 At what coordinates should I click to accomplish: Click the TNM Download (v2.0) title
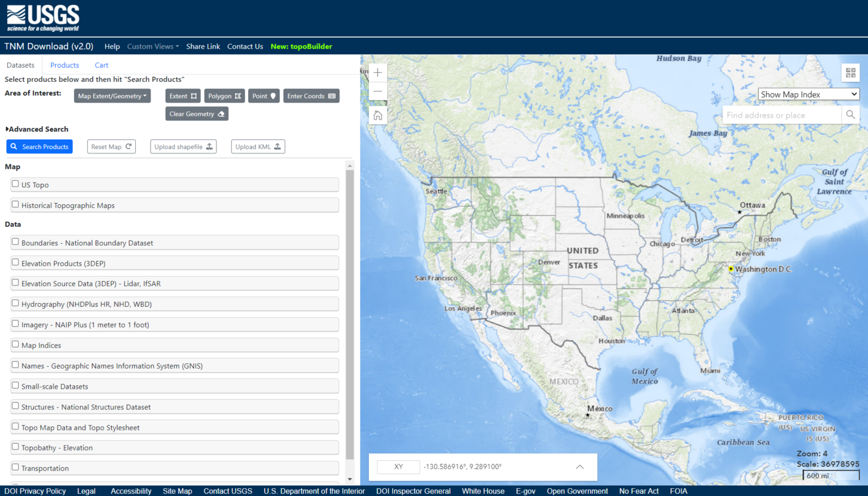[x=49, y=47]
